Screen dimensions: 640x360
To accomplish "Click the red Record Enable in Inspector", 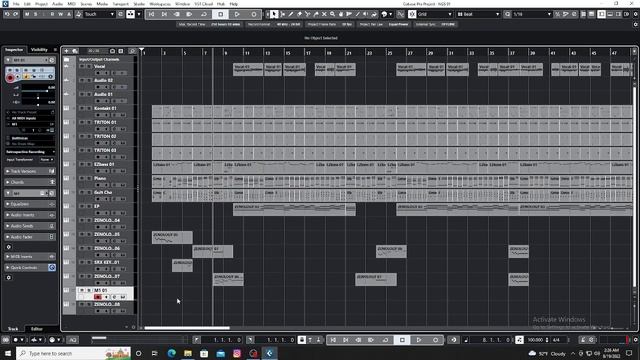I will coord(10,77).
